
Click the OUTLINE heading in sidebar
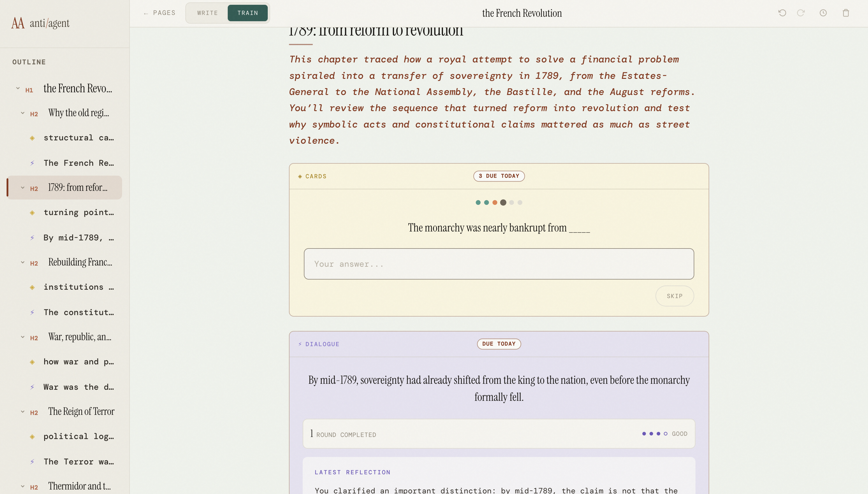tap(29, 62)
